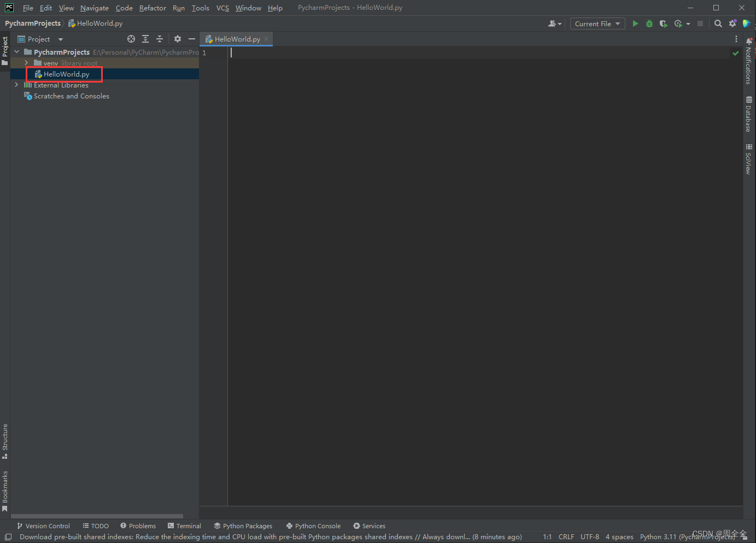This screenshot has width=756, height=543.
Task: Open the Structure side panel
Action: 5,441
